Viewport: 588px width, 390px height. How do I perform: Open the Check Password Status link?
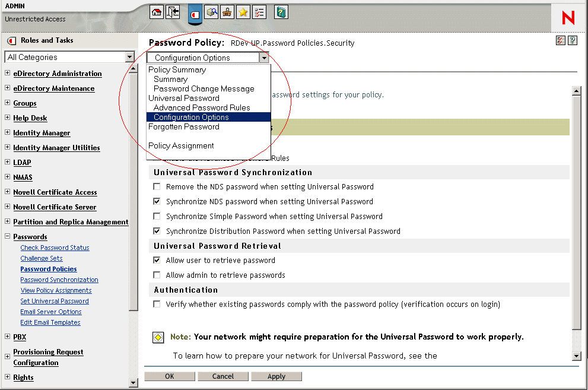pyautogui.click(x=55, y=248)
